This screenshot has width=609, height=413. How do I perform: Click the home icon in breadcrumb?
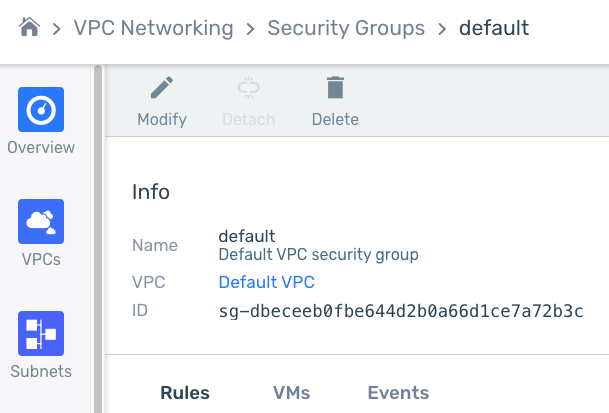tap(29, 27)
